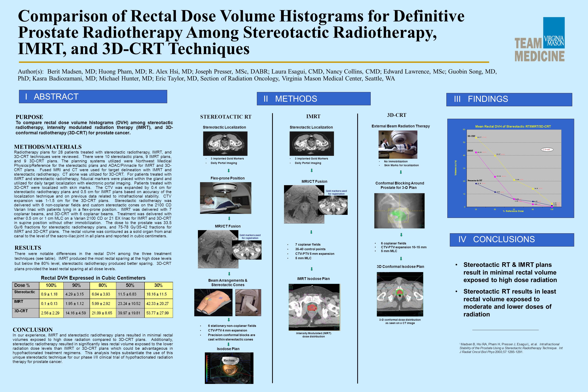588x392 pixels.
Task: Click the 'CTV-PTV expansion 10-15 mm' bullet
Action: pos(404,247)
